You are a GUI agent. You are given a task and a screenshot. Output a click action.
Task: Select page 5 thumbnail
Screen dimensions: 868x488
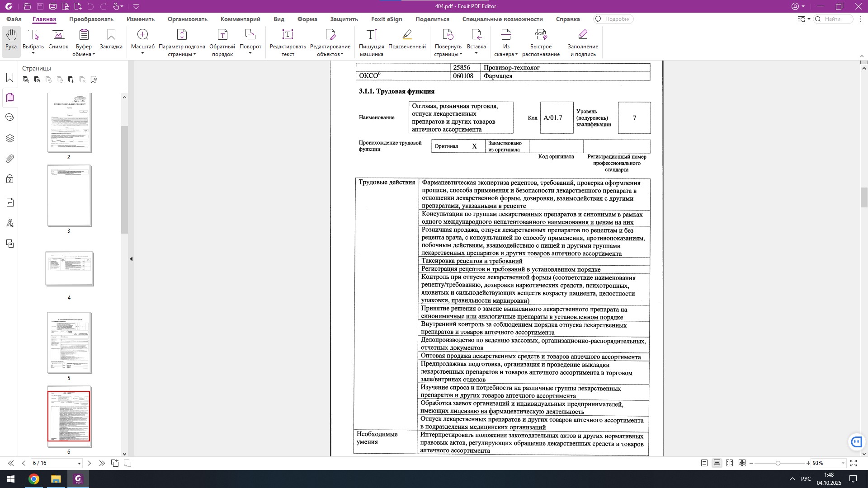[x=69, y=343]
